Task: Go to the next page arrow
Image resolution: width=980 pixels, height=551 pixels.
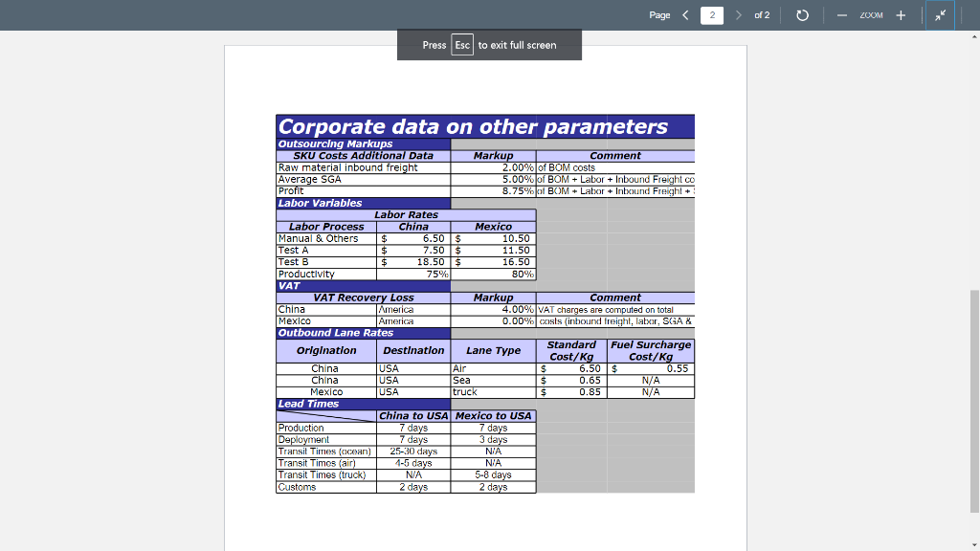Action: pyautogui.click(x=738, y=15)
